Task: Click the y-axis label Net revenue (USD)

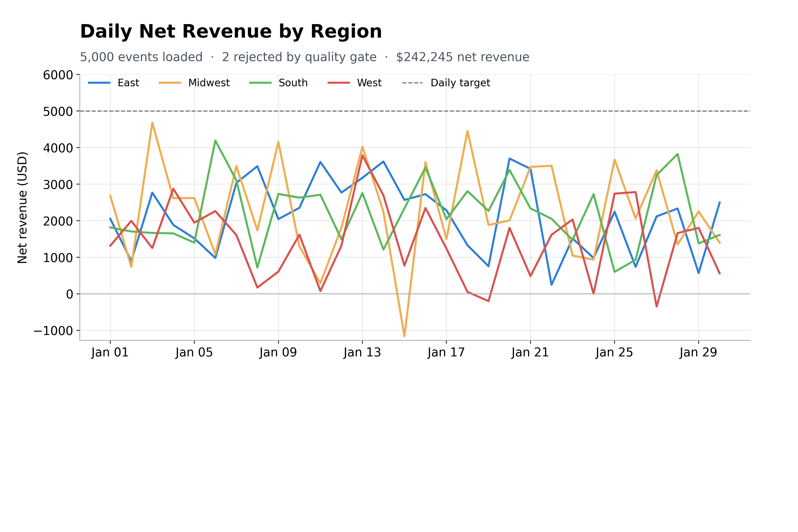Action: point(22,208)
